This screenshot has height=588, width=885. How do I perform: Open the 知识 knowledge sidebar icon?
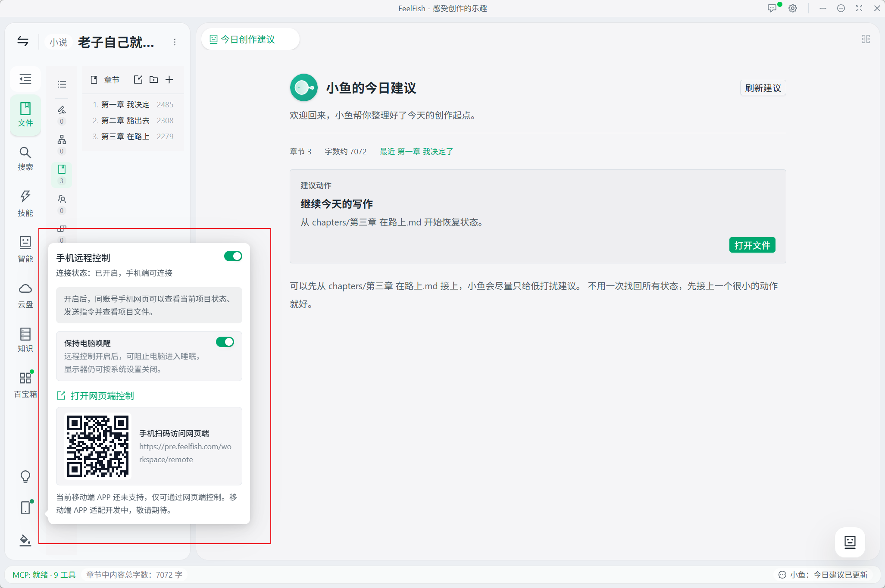25,340
